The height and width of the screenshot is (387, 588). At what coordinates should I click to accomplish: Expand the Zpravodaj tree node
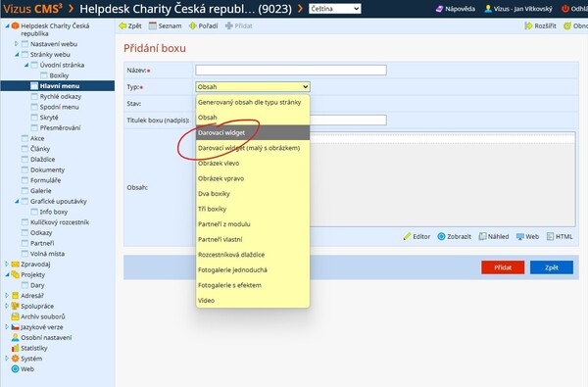[x=7, y=264]
